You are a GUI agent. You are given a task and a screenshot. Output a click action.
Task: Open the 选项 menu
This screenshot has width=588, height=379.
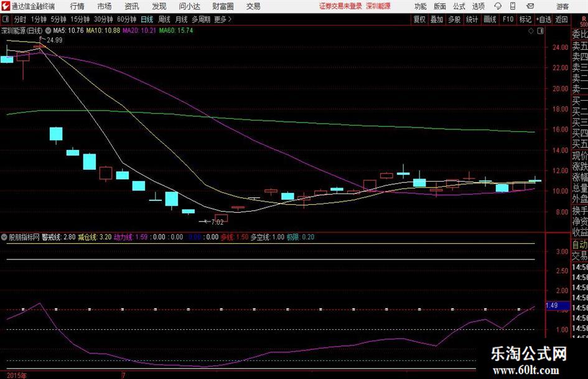[478, 6]
